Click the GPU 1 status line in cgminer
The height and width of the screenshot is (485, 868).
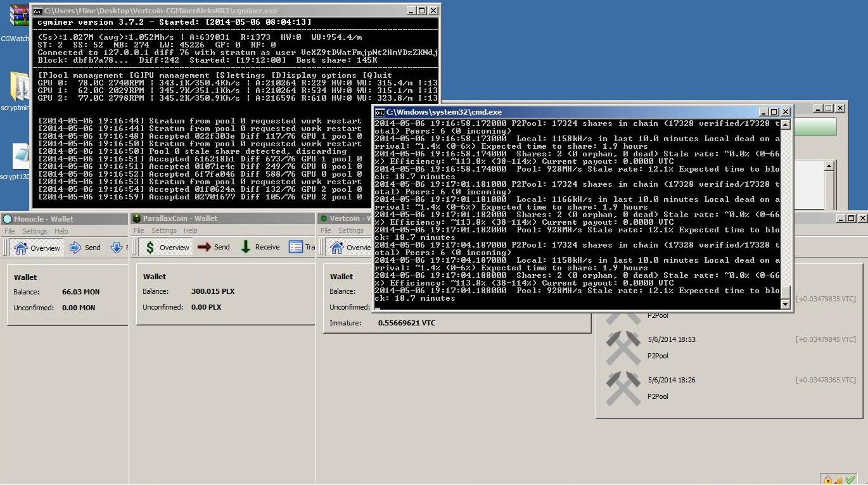(238, 91)
